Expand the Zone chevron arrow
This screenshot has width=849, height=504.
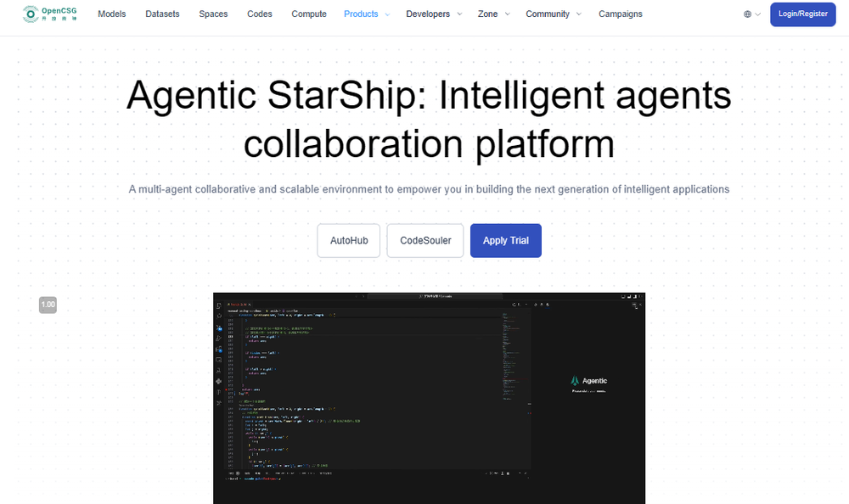click(x=508, y=14)
